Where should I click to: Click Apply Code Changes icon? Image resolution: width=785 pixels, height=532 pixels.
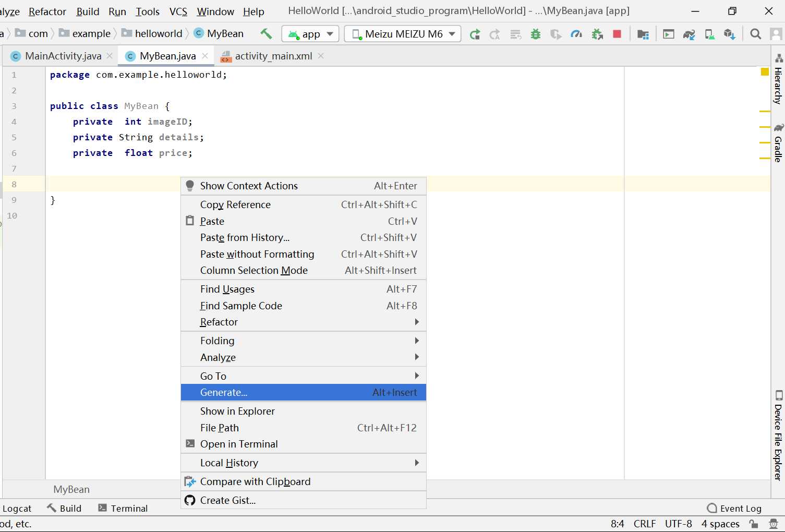515,34
